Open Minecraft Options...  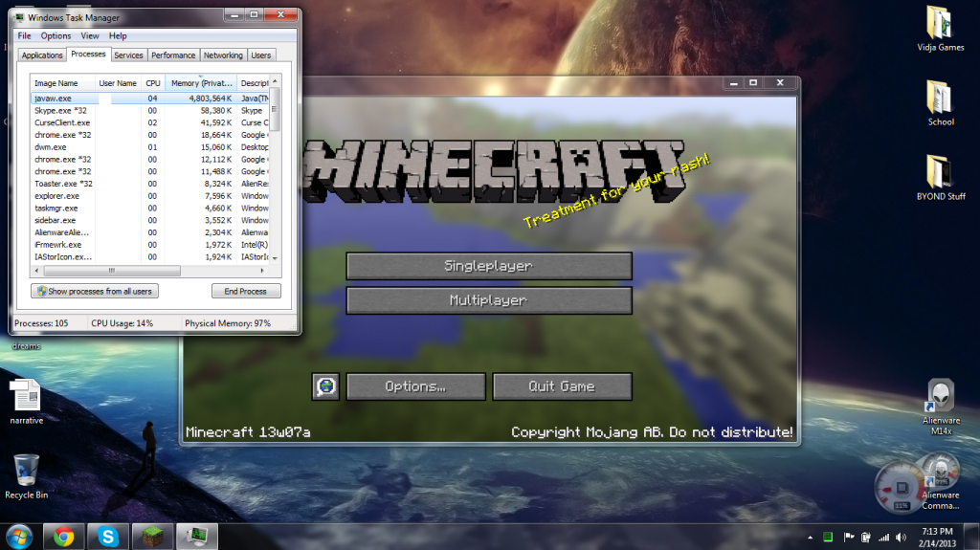415,386
